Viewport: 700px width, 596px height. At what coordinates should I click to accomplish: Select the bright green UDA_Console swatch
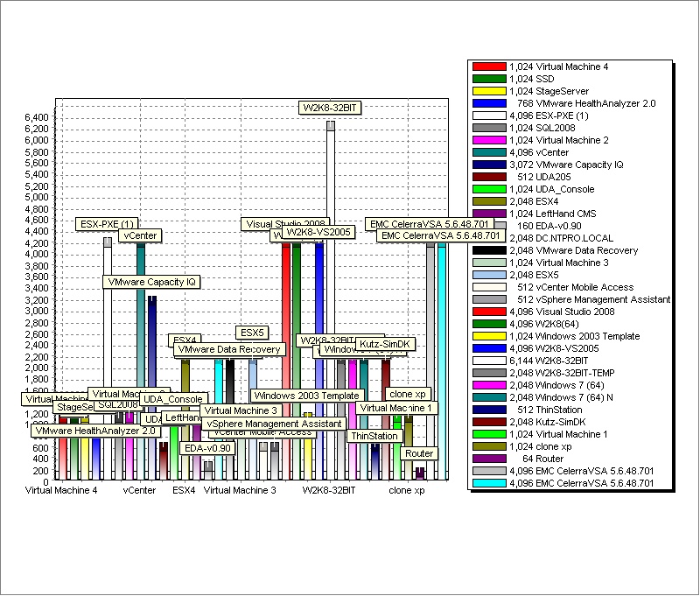pyautogui.click(x=489, y=189)
